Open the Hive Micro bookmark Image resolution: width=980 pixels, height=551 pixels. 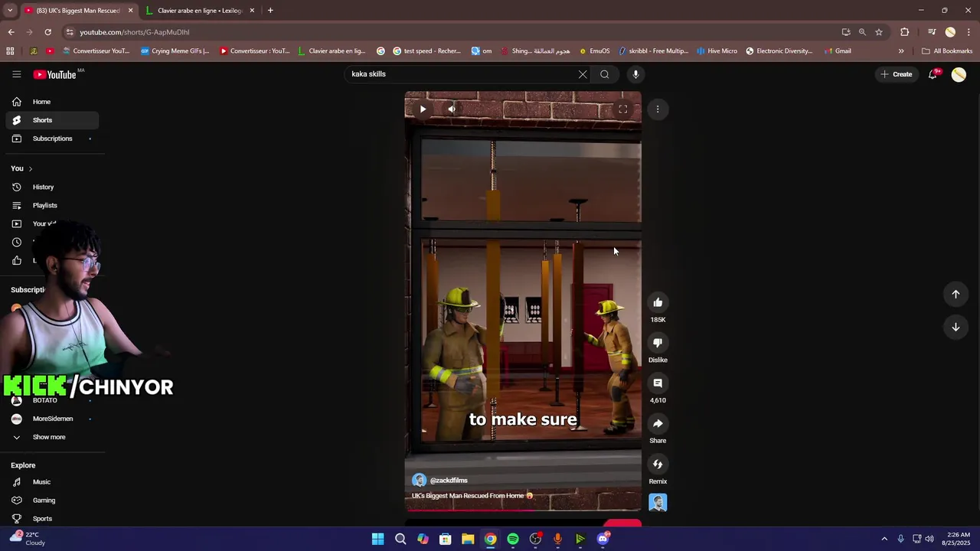[717, 51]
